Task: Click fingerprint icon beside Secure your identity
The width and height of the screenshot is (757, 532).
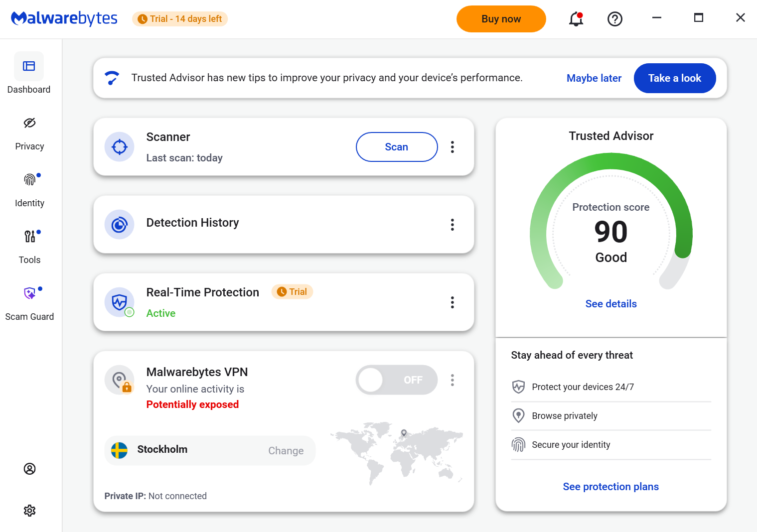Action: point(518,445)
